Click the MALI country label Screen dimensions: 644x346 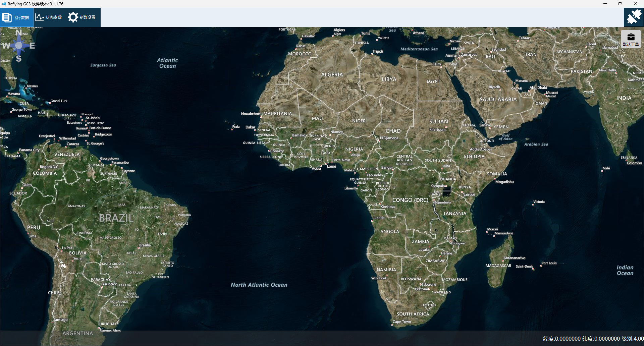click(318, 118)
